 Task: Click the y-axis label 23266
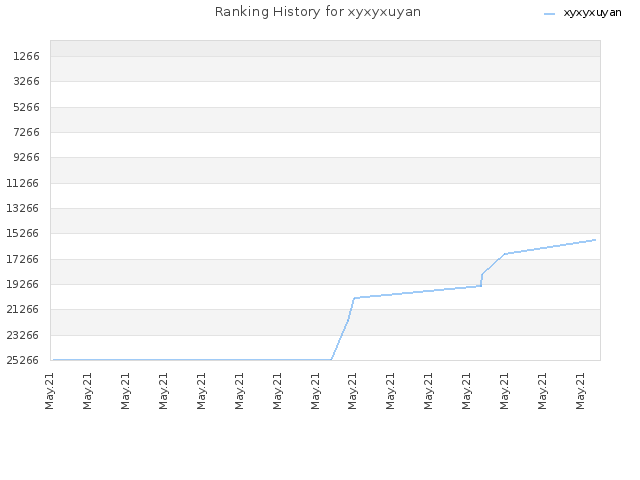coord(23,335)
